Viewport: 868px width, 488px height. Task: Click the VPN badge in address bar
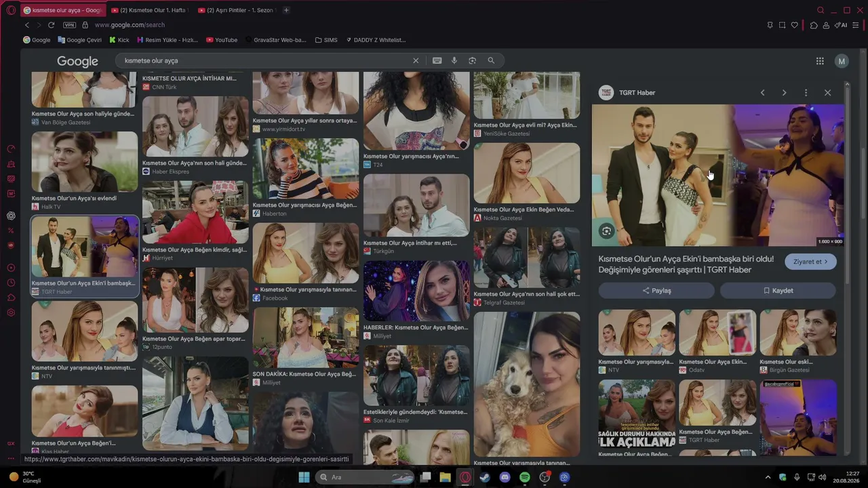[x=69, y=25]
